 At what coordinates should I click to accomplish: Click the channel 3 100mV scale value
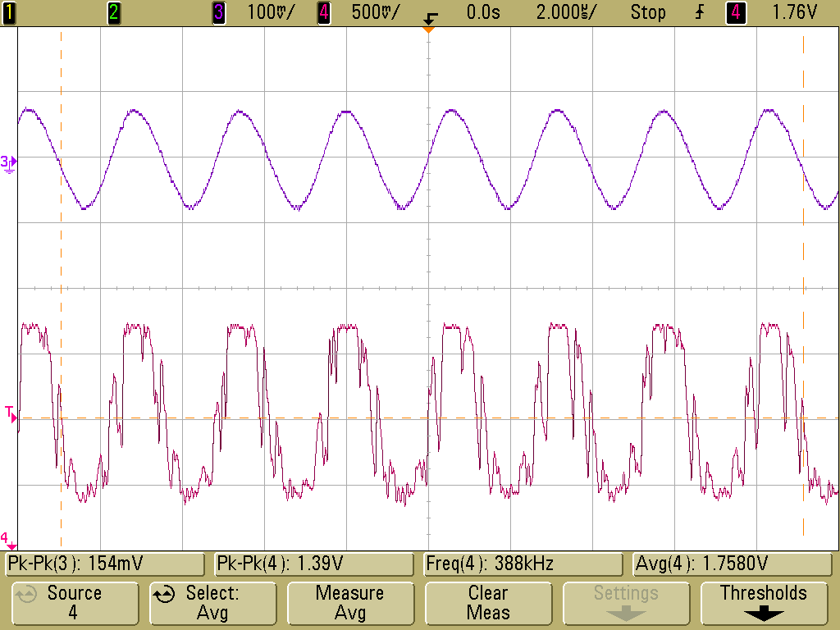coord(271,12)
